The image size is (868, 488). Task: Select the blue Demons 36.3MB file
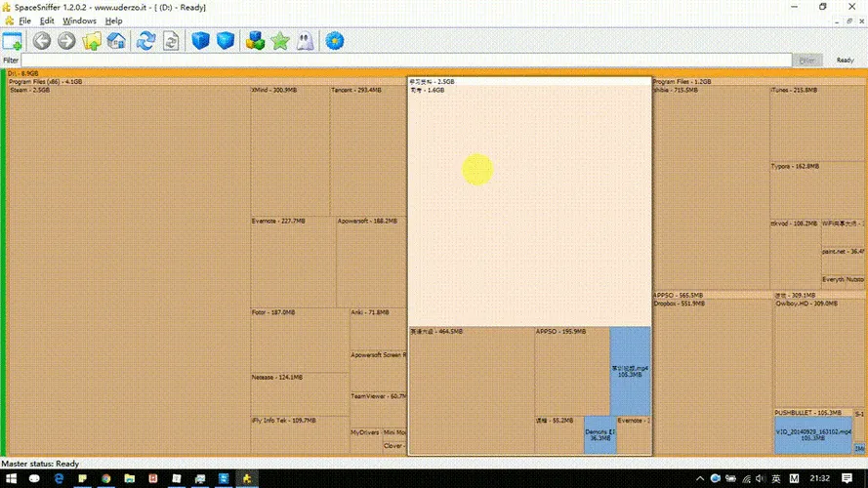click(x=600, y=435)
